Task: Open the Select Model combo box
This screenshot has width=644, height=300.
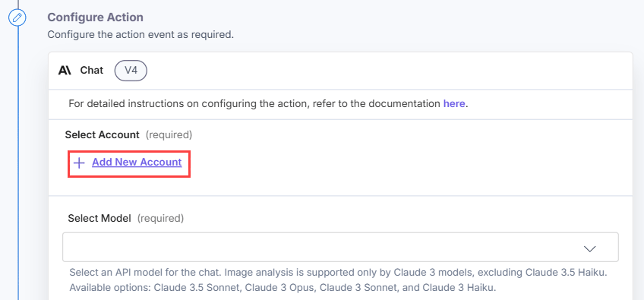Action: pos(340,247)
